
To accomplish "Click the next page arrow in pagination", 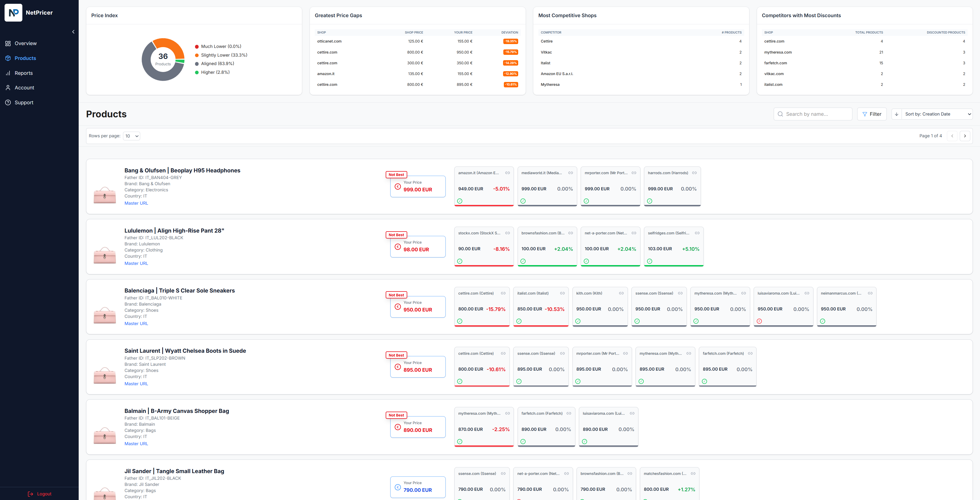I will pos(965,136).
